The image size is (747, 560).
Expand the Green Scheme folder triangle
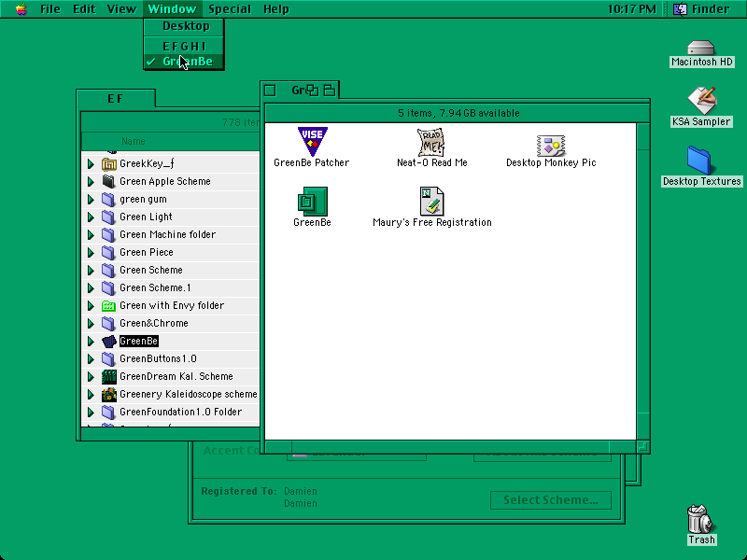tap(91, 270)
